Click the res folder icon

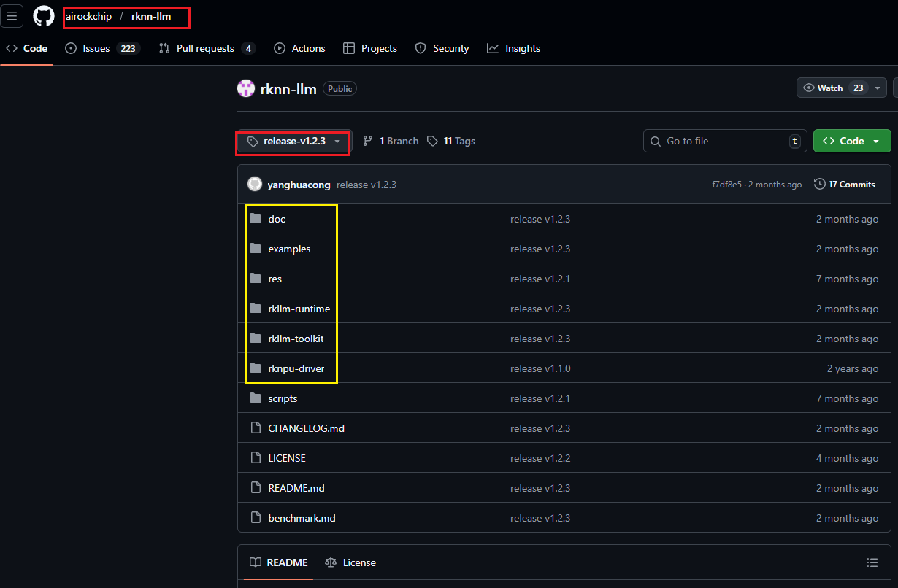[256, 279]
